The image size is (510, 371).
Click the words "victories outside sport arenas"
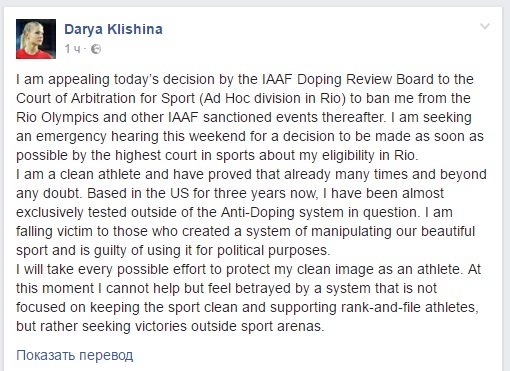[229, 326]
